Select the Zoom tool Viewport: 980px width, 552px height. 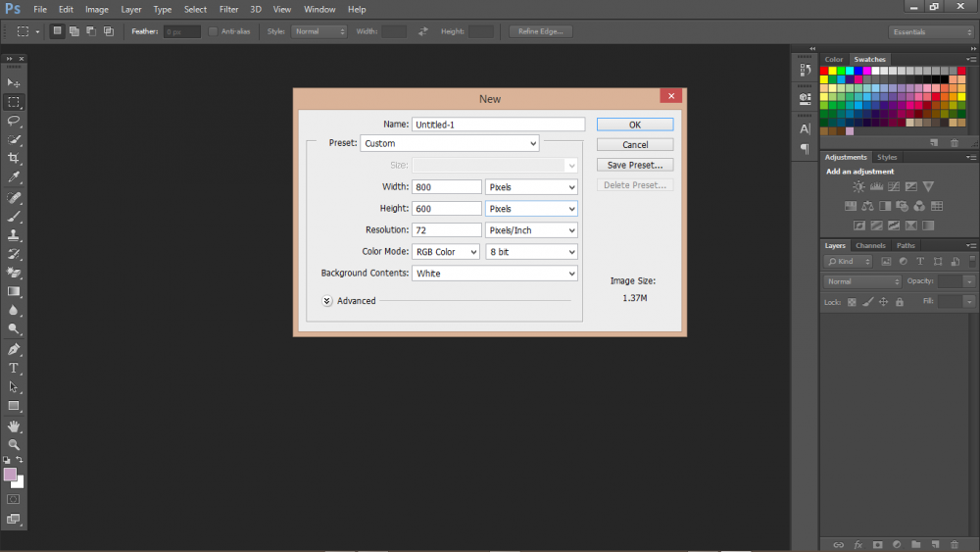pos(14,445)
